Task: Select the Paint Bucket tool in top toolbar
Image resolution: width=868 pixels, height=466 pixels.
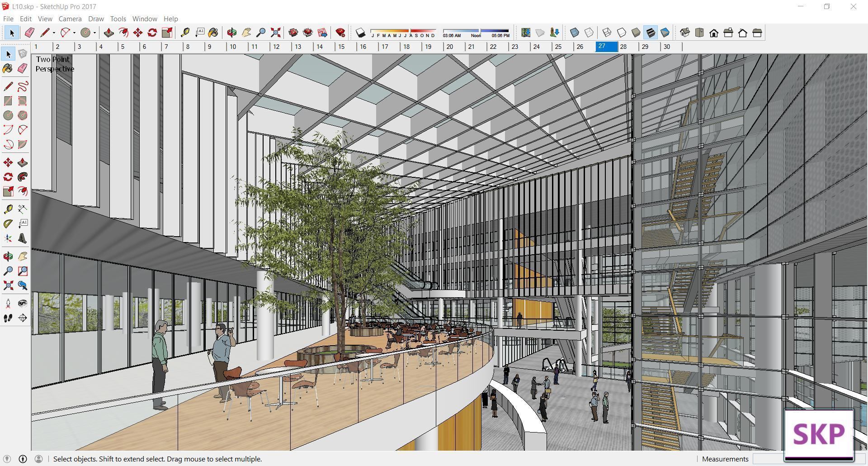Action: [x=213, y=33]
